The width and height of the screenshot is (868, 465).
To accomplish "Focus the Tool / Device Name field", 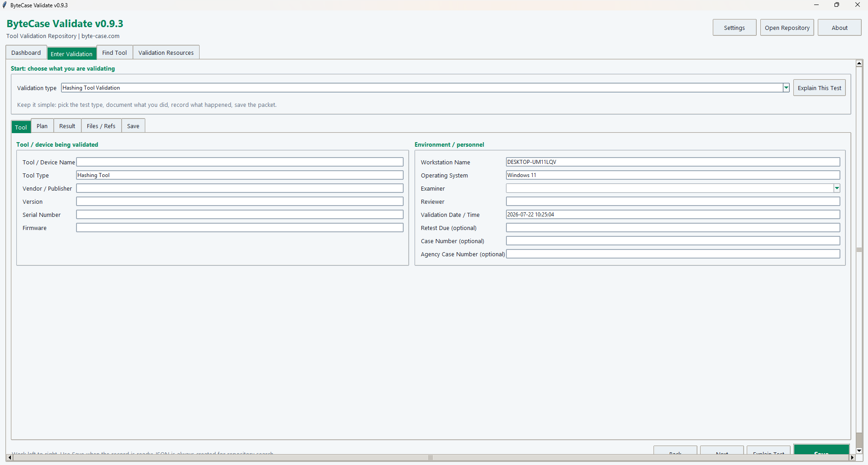I will (240, 162).
